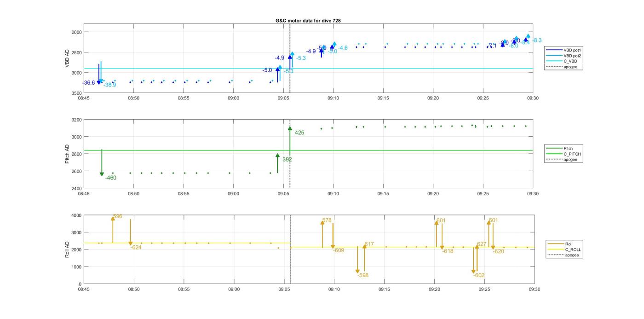
Task: Click the '-36.6' VBD data label
Action: (x=89, y=83)
